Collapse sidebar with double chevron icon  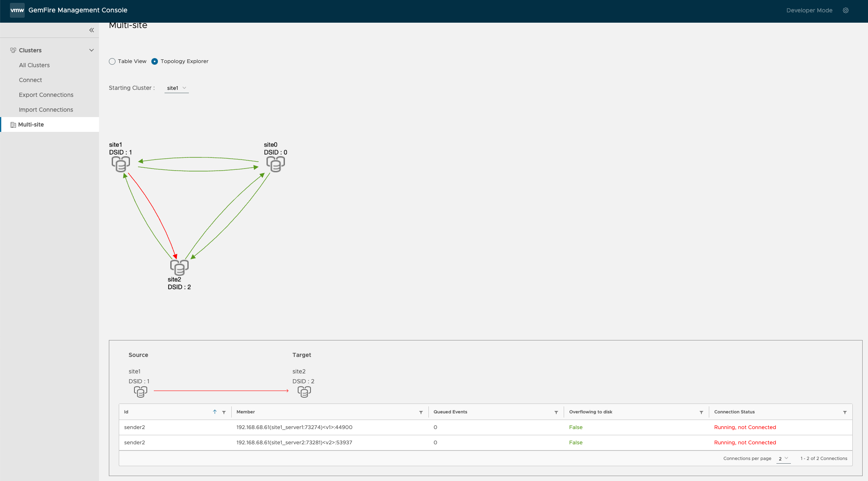[92, 30]
